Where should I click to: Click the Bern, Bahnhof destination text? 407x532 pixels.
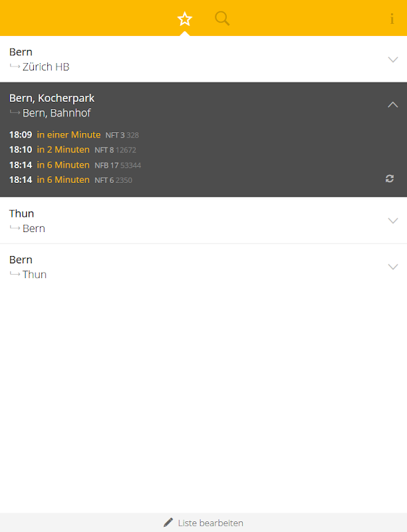click(57, 113)
